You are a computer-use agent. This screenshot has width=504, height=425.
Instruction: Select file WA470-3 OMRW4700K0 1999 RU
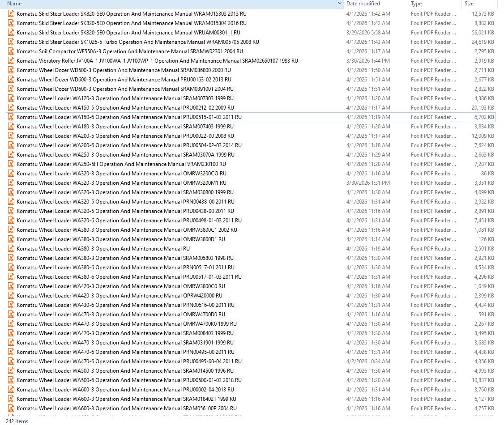pyautogui.click(x=127, y=324)
